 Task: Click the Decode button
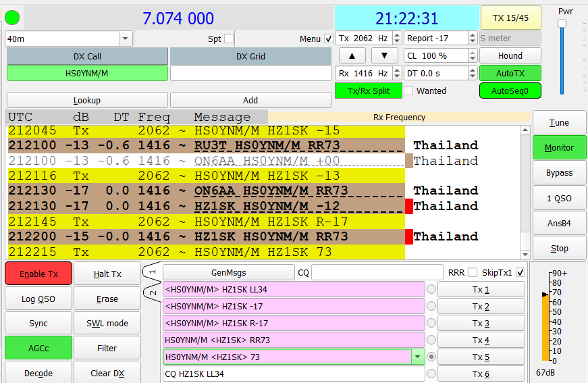click(38, 372)
